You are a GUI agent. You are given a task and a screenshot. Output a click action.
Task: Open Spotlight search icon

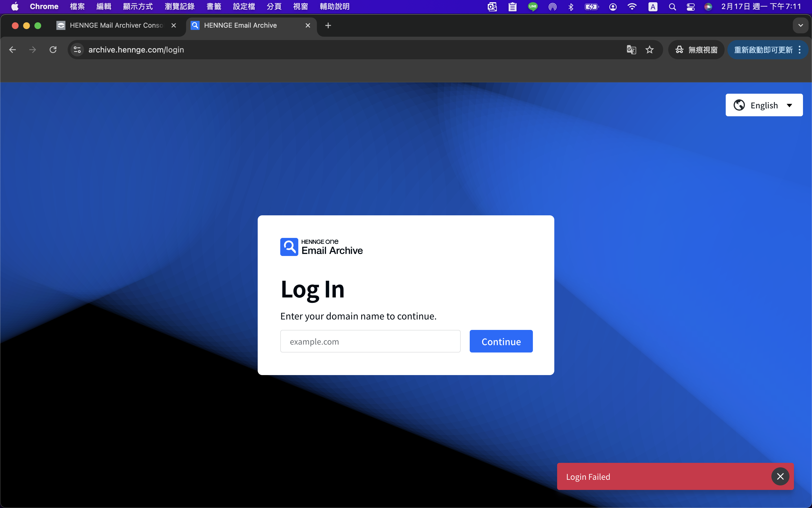(672, 7)
